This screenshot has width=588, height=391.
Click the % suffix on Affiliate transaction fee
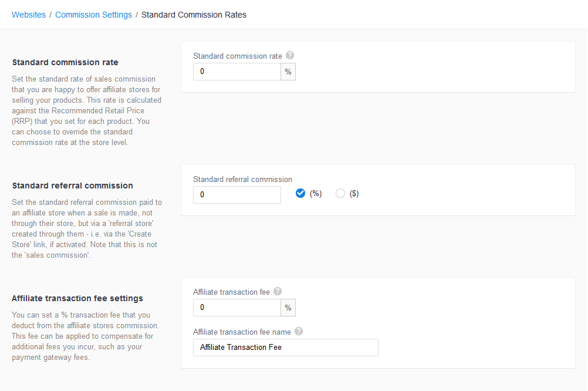point(288,307)
